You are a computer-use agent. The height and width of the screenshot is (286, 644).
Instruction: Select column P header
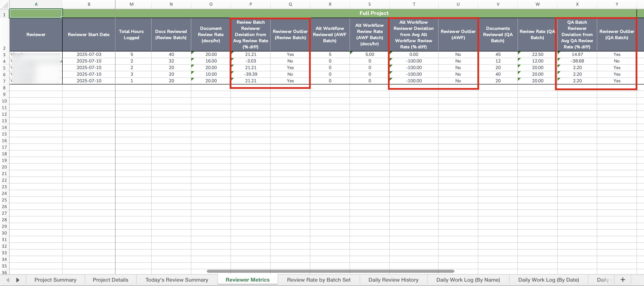pos(251,4)
